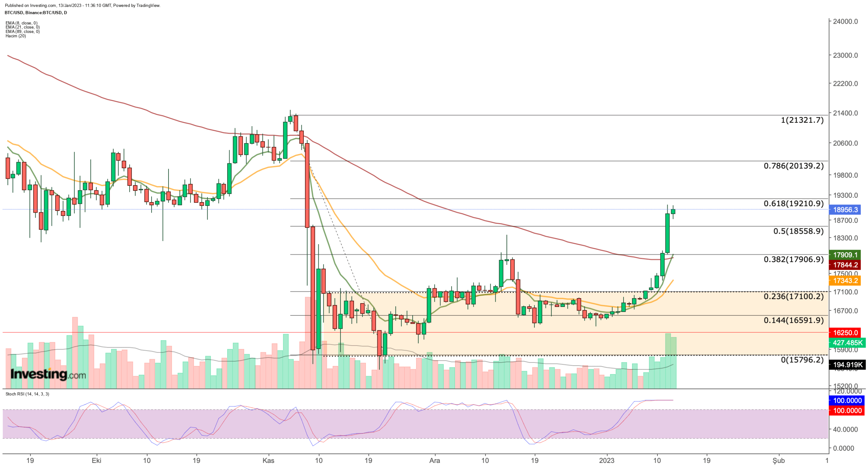
Task: Click the Hacim (20) volume legend label
Action: pos(16,36)
